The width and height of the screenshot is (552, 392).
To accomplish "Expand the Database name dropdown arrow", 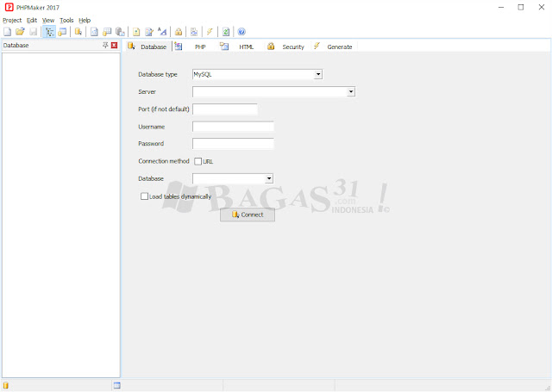I will pos(269,178).
